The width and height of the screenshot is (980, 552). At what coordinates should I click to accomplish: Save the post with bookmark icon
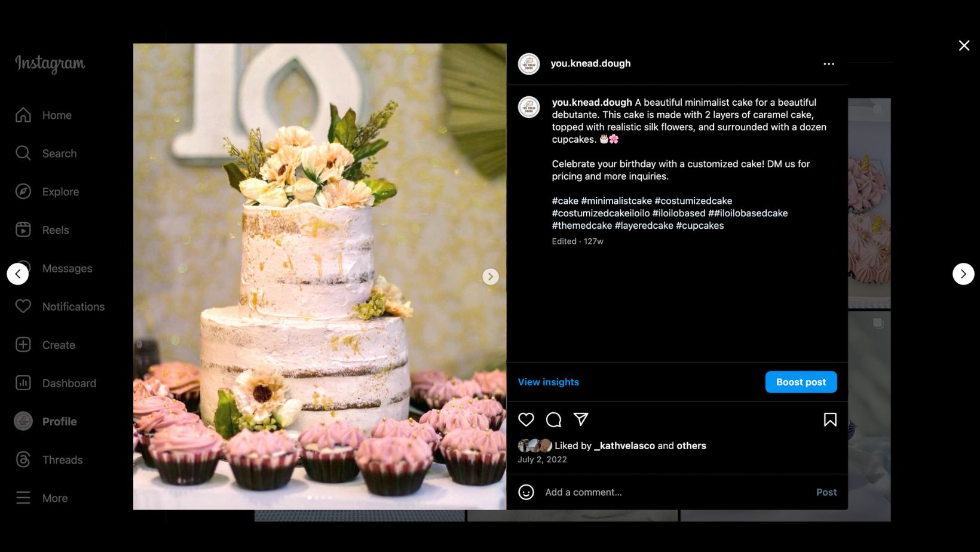point(830,419)
